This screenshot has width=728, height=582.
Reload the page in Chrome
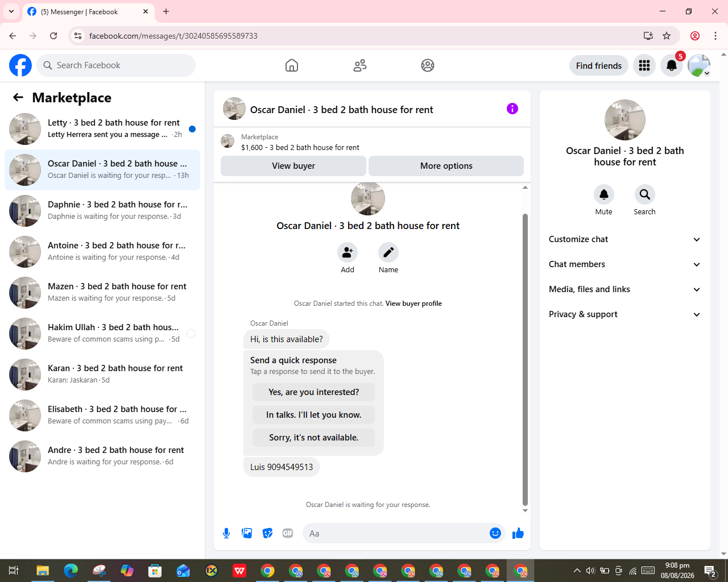point(53,36)
